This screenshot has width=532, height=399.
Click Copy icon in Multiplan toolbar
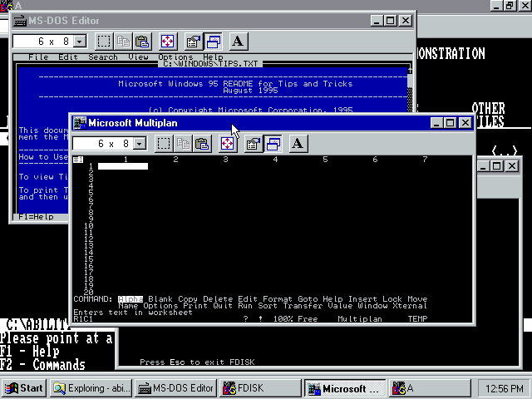click(x=183, y=144)
